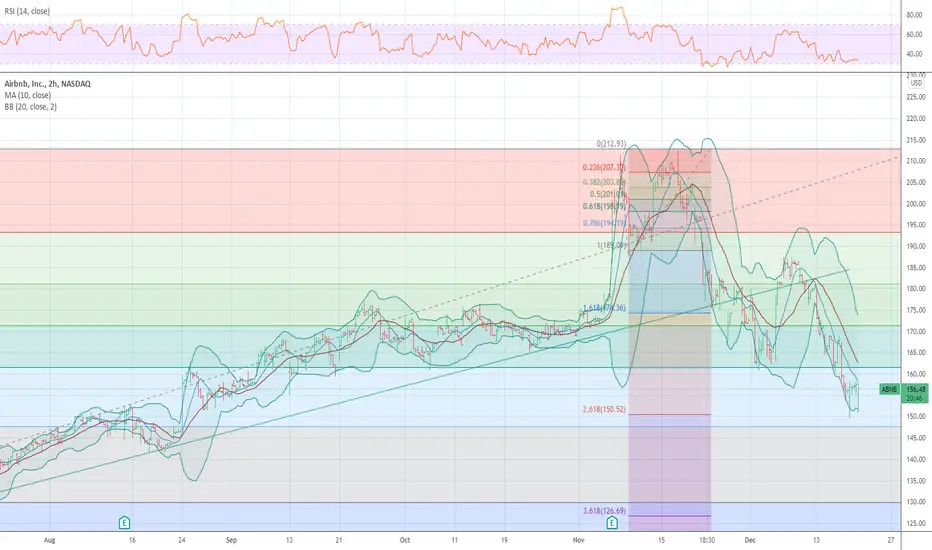Select Fibonacci extension label 2.618(150.52)
The width and height of the screenshot is (932, 550).
point(603,410)
